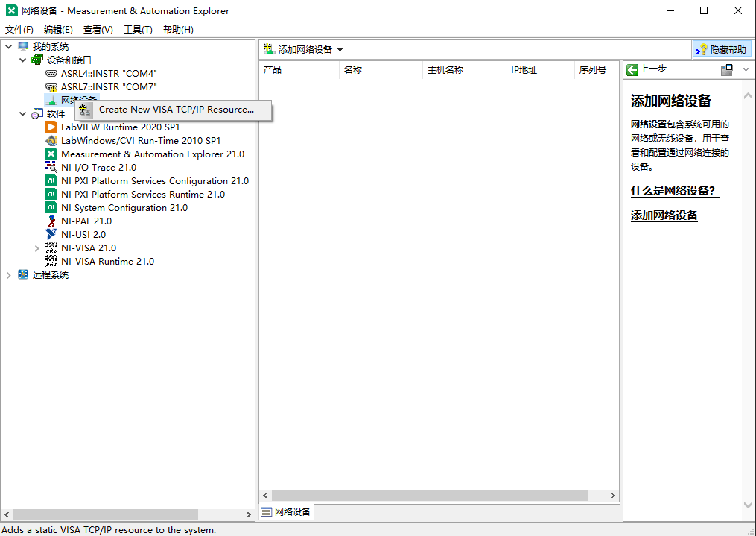The width and height of the screenshot is (756, 536).
Task: Click the green back arrow in help pane
Action: click(x=632, y=70)
